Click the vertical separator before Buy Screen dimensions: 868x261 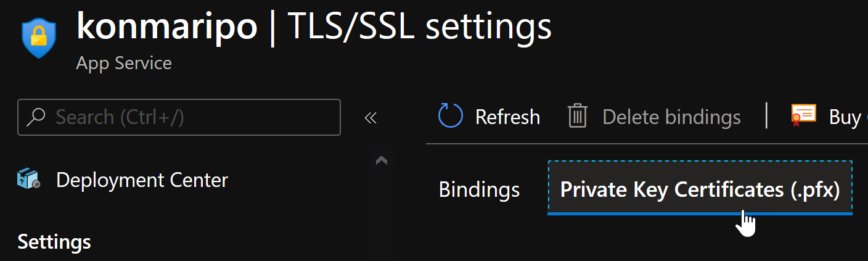766,116
